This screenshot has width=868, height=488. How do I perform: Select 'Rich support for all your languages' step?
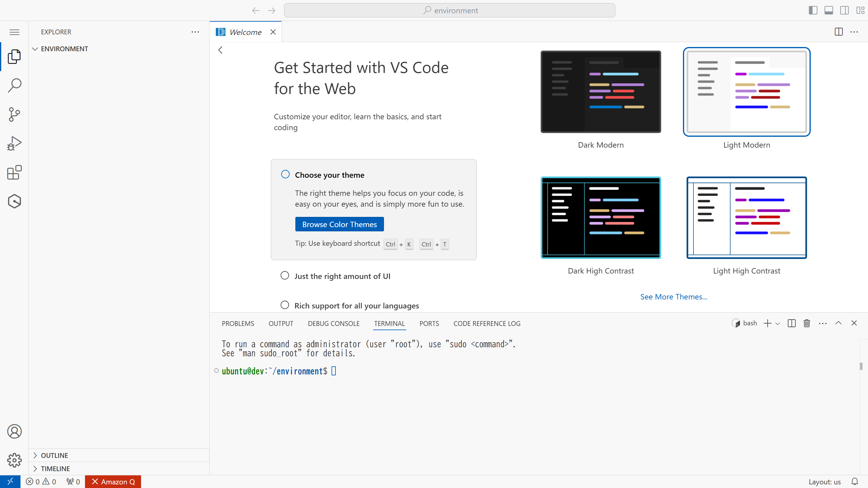tap(357, 305)
